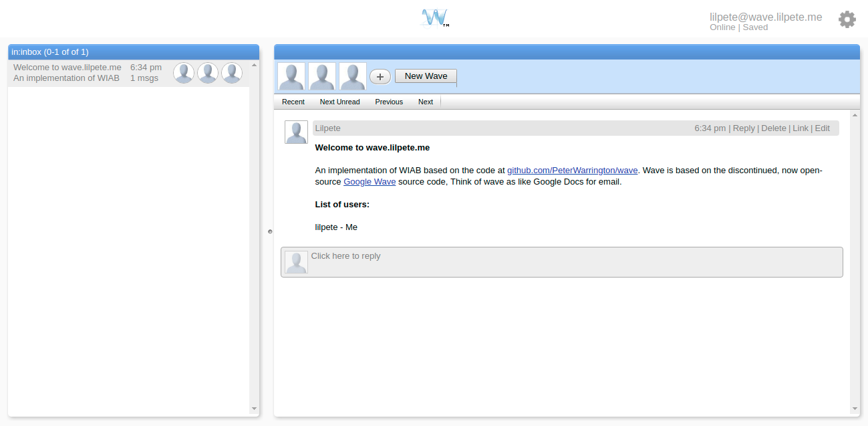Click the wave panel scroll-up arrow
This screenshot has width=868, height=426.
click(855, 115)
